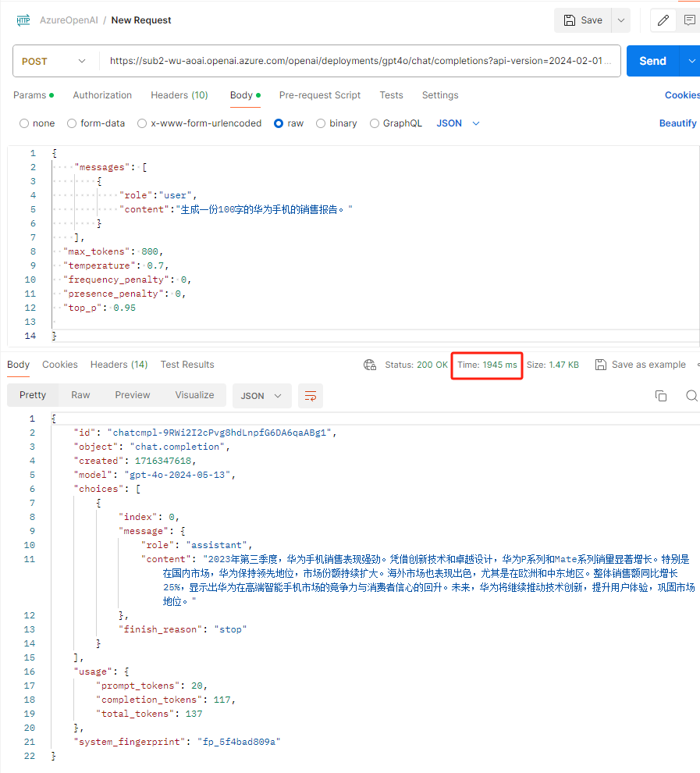The height and width of the screenshot is (773, 700).
Task: Switch to Preview response view
Action: click(x=133, y=395)
